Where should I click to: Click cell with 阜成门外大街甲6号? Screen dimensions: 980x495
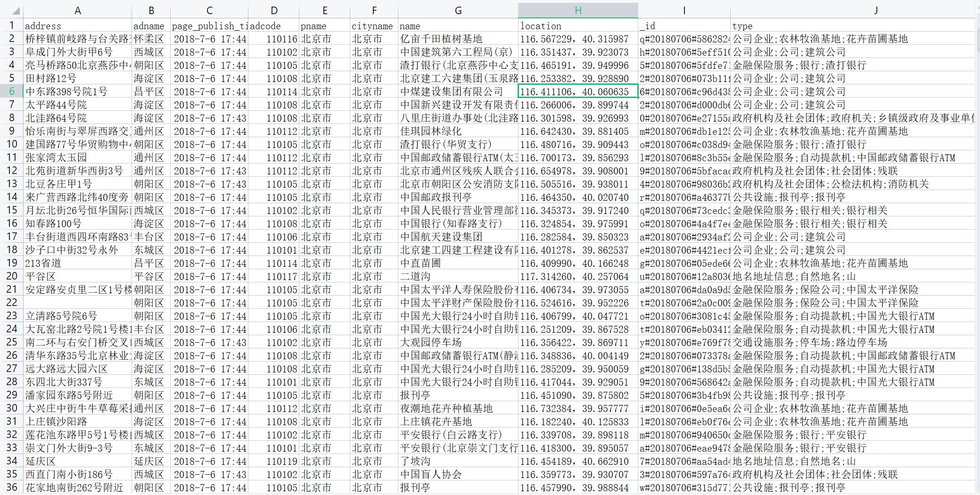(78, 52)
